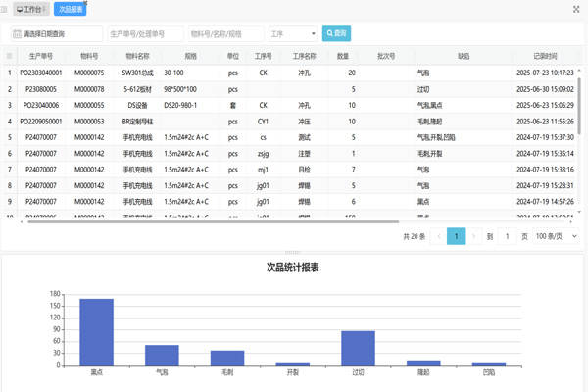Toggle fullscreen icon at top right

576,9
